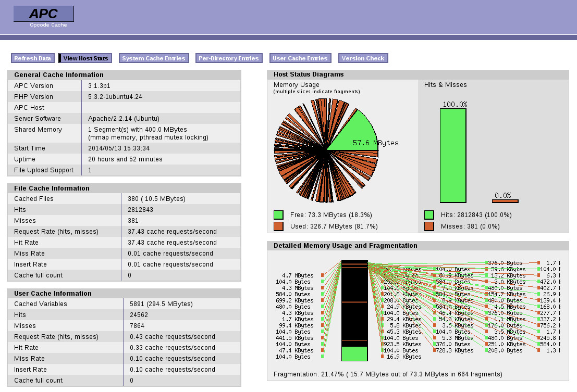Click the Apache/2.2.14 (Ubuntu) server software value

pyautogui.click(x=124, y=119)
